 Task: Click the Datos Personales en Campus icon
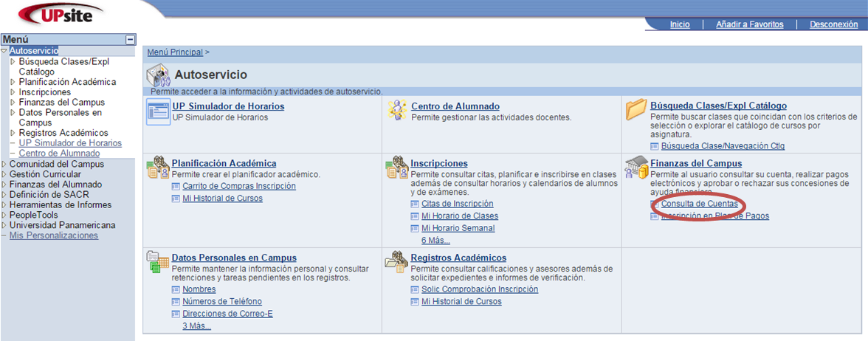click(157, 263)
